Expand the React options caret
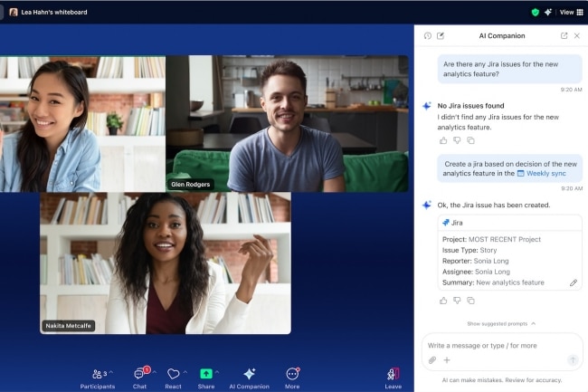Screen dimensions: 588x392 click(x=185, y=372)
